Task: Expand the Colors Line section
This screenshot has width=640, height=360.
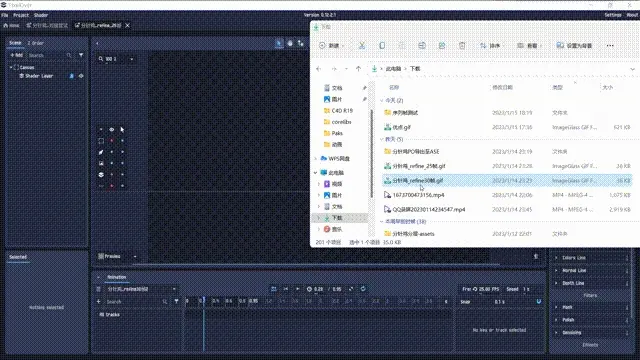Action: click(556, 258)
